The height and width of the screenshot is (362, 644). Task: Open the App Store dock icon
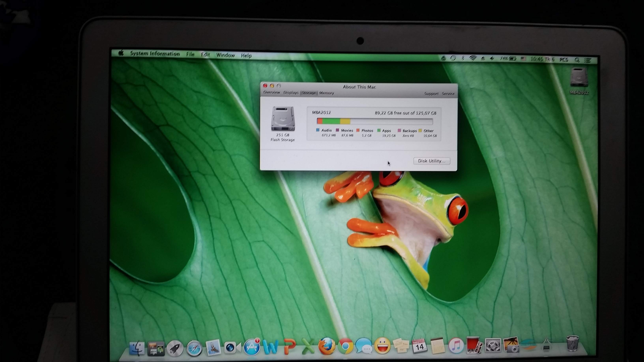251,347
